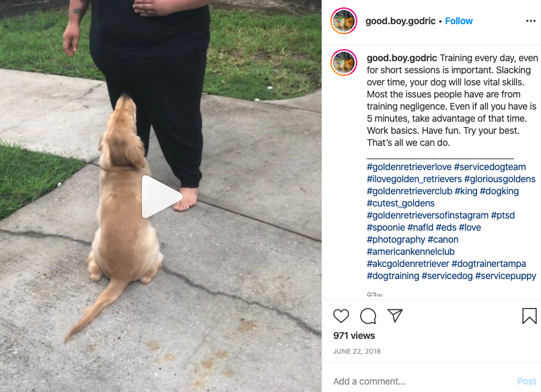The image size is (541, 392).
Task: Open the #goldenretrieverlove hashtag
Action: coord(409,167)
